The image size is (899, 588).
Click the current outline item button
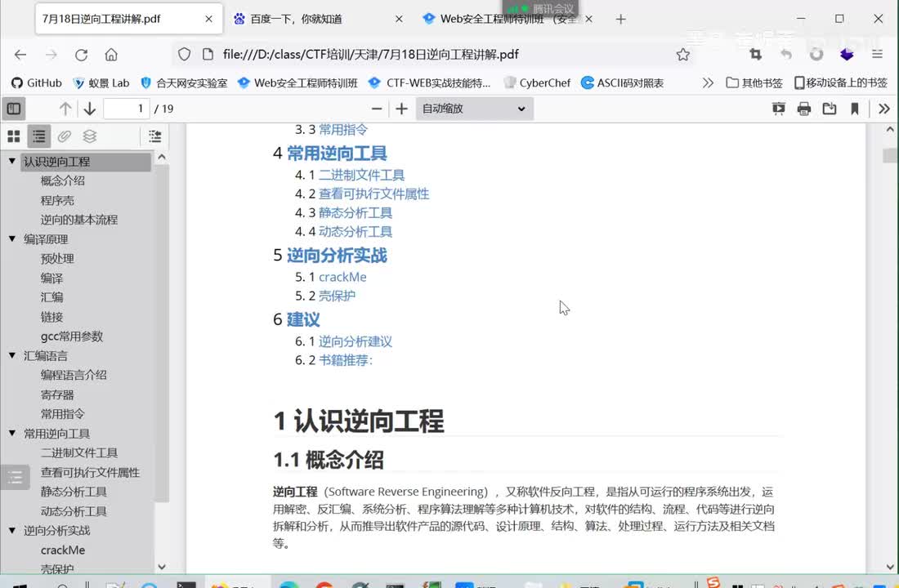tap(154, 136)
